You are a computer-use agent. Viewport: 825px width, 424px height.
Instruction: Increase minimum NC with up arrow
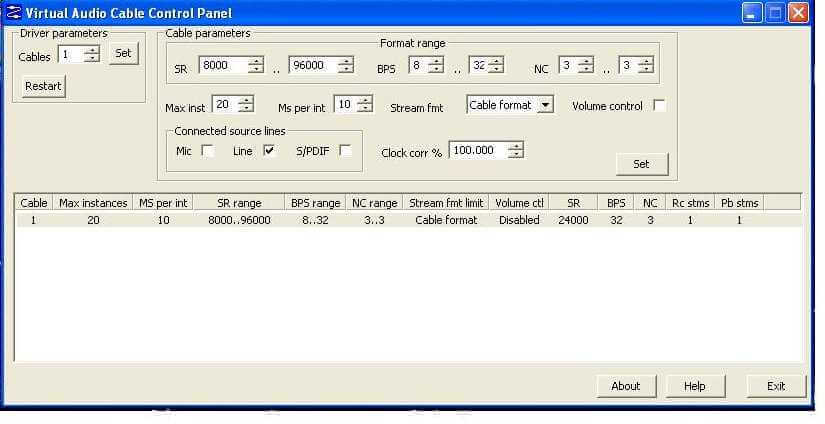(586, 60)
